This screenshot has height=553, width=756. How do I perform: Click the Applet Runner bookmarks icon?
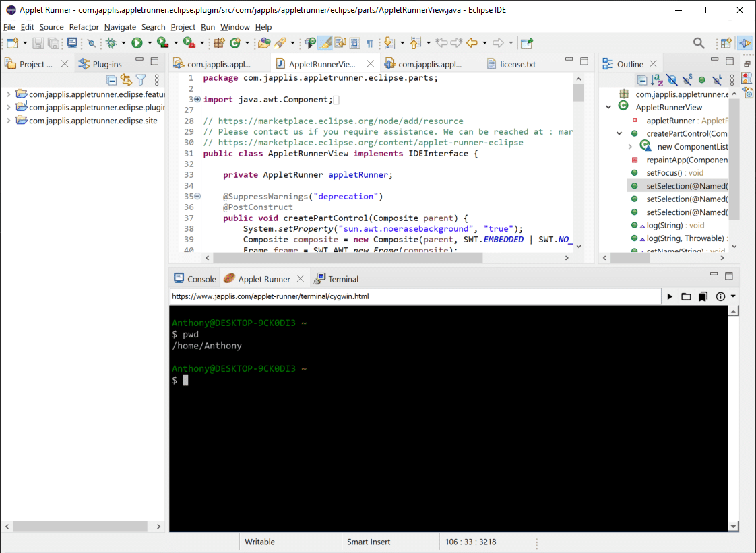click(x=703, y=296)
